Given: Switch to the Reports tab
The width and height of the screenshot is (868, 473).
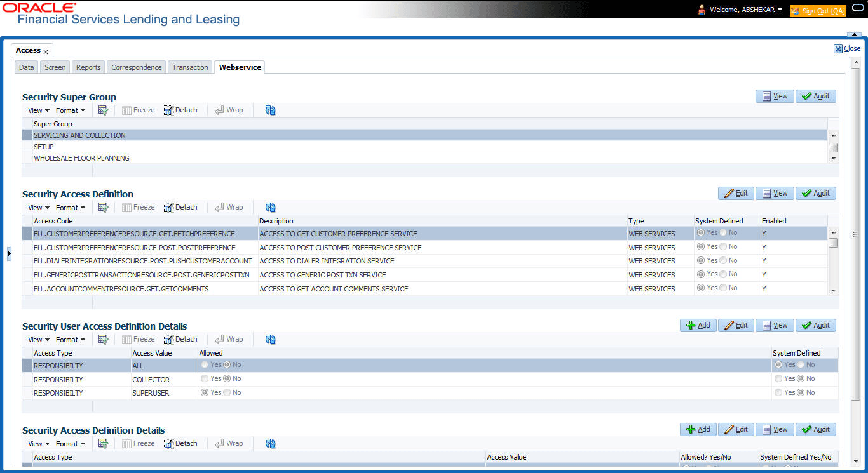Looking at the screenshot, I should tap(88, 67).
